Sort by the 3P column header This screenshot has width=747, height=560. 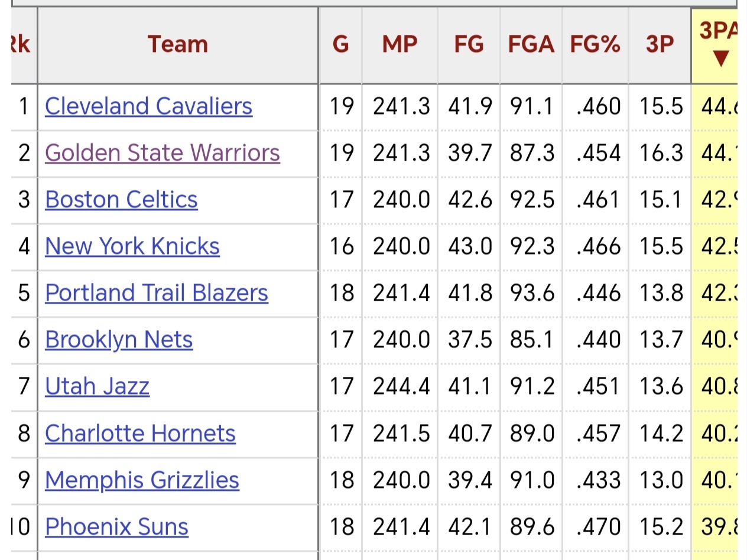pyautogui.click(x=660, y=44)
